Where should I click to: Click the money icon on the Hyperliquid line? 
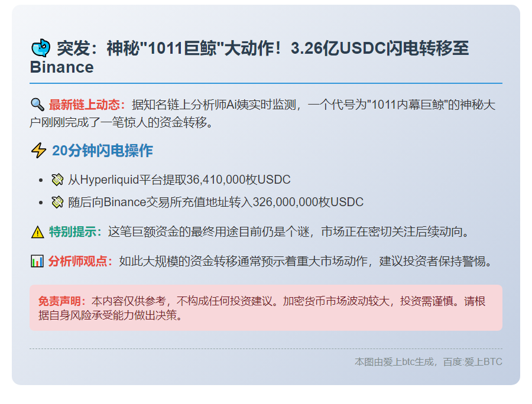[x=57, y=180]
